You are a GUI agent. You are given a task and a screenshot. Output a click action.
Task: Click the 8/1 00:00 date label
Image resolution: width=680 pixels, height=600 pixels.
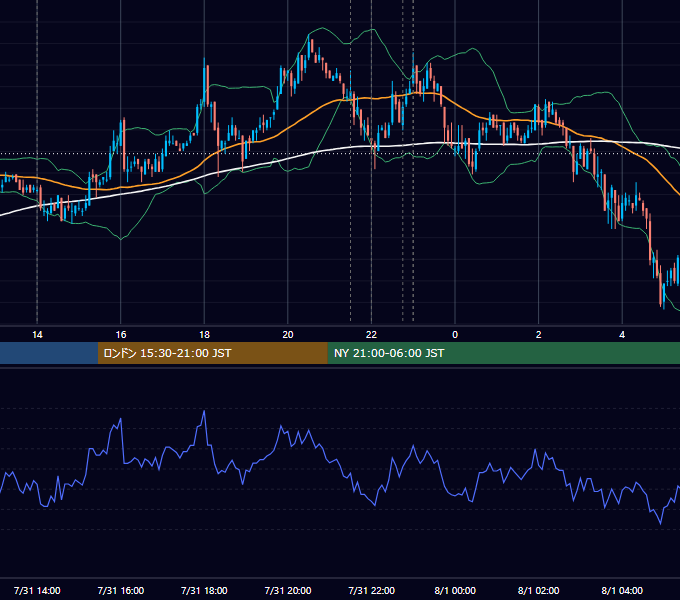(x=455, y=590)
